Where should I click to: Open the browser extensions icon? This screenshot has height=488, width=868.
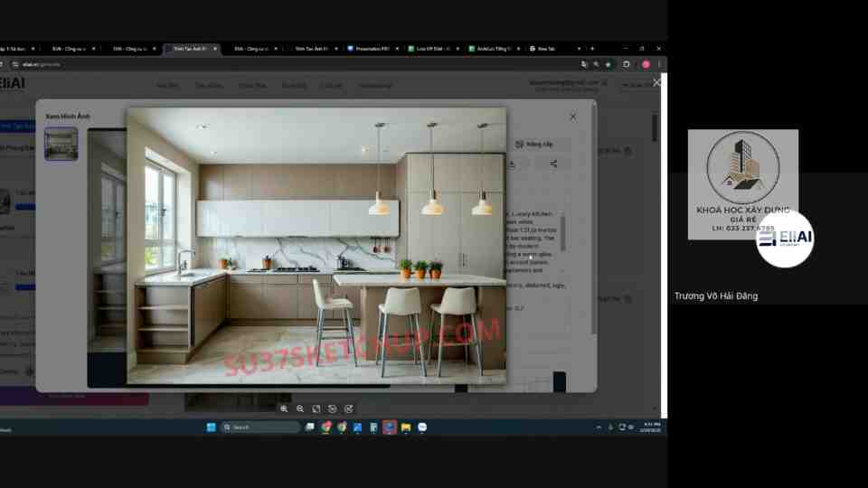click(626, 64)
